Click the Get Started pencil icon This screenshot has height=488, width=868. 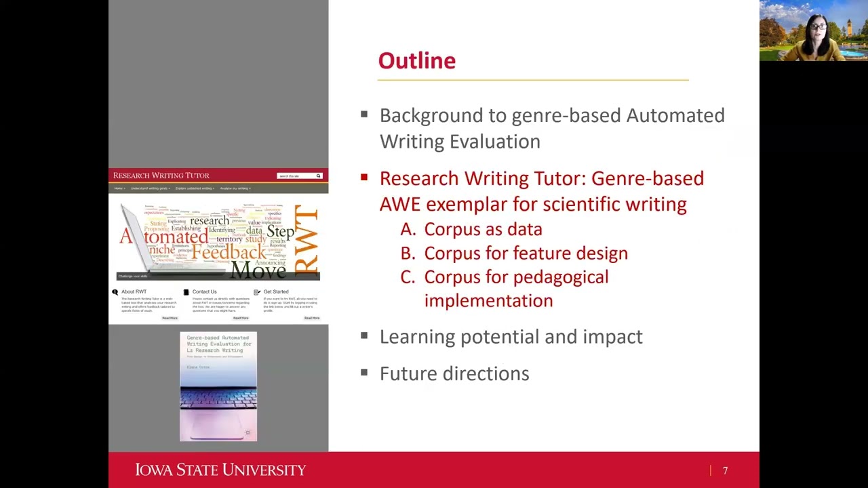pos(257,292)
